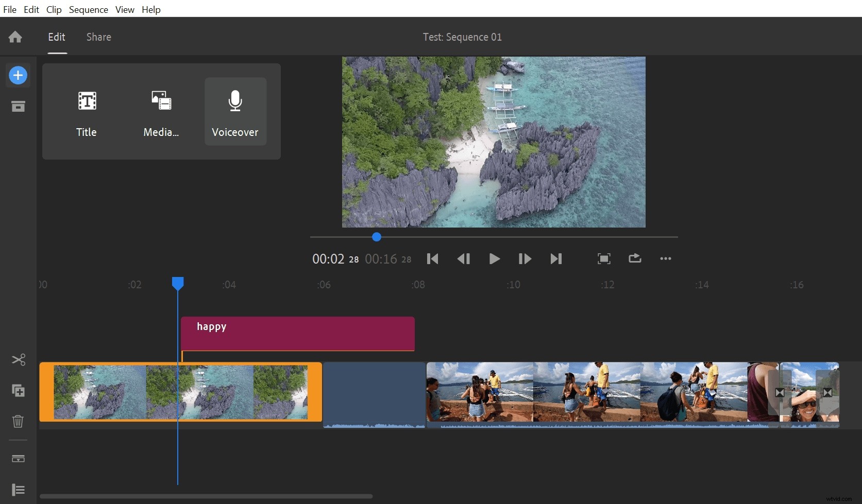Click the Home icon

pos(15,37)
